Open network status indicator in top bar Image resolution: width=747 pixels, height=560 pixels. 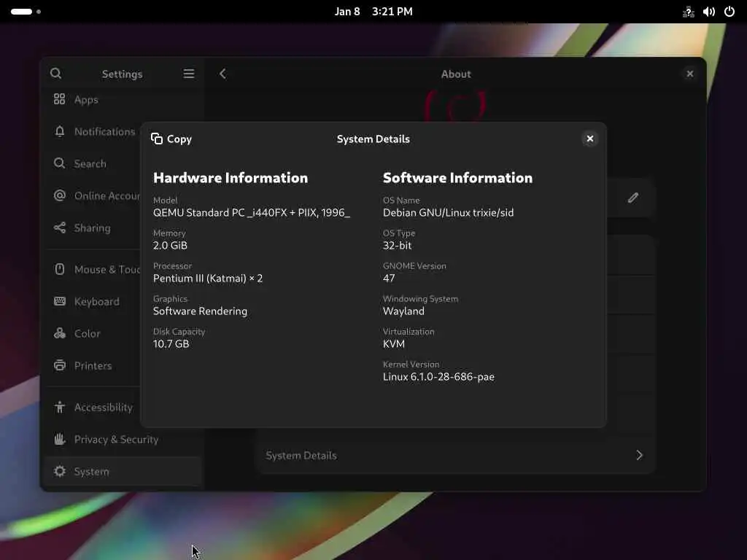click(689, 12)
